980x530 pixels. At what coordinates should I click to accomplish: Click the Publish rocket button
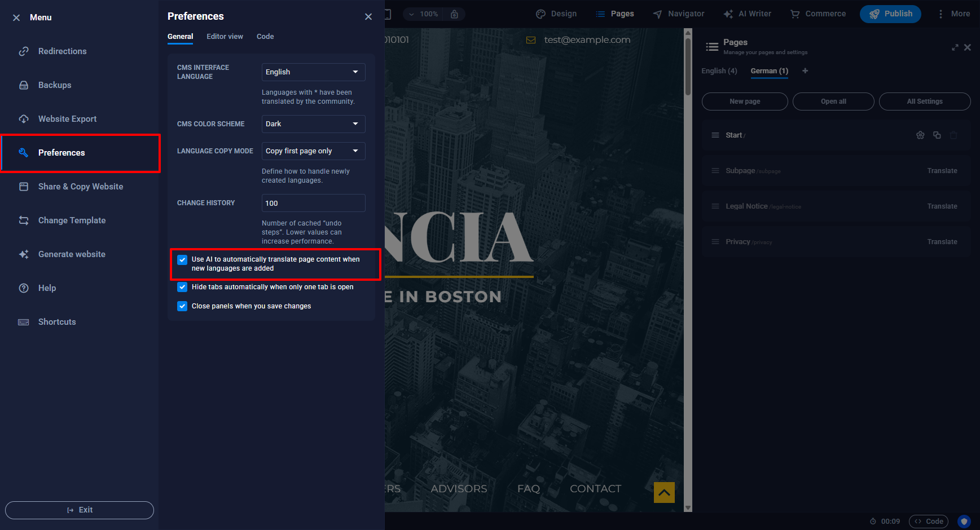(890, 14)
